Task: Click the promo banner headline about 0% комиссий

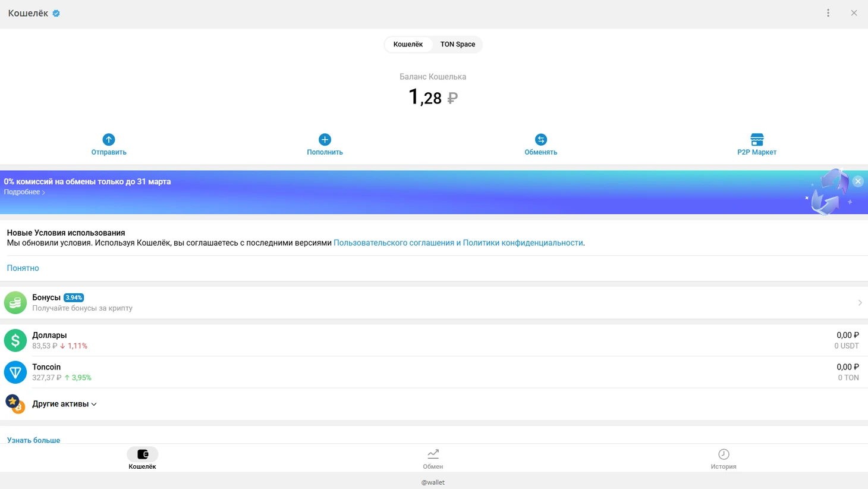Action: pyautogui.click(x=87, y=181)
